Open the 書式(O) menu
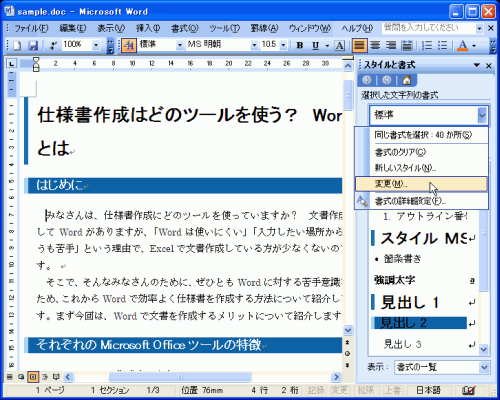This screenshot has width=500, height=400. point(185,29)
